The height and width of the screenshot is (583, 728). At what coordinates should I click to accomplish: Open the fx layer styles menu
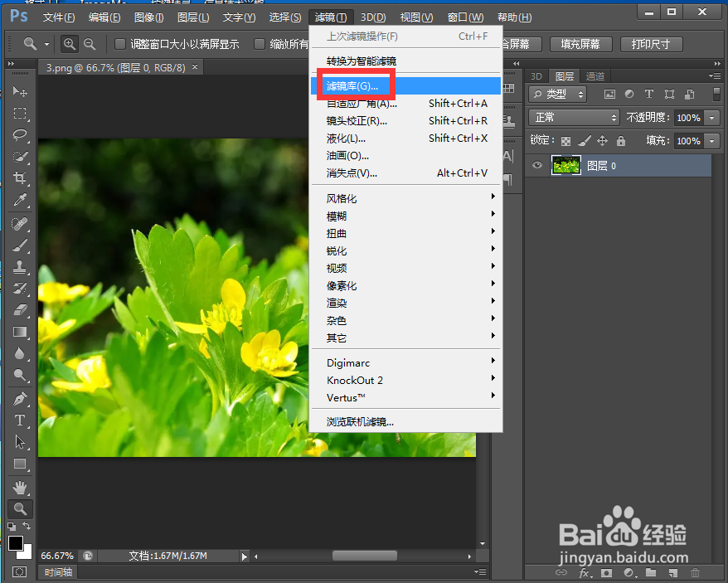[x=583, y=572]
